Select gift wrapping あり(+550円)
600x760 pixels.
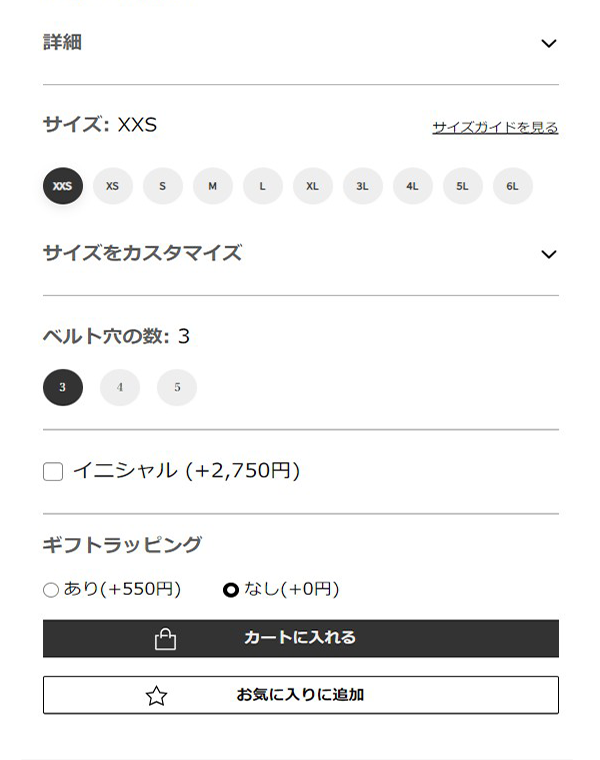pyautogui.click(x=51, y=590)
